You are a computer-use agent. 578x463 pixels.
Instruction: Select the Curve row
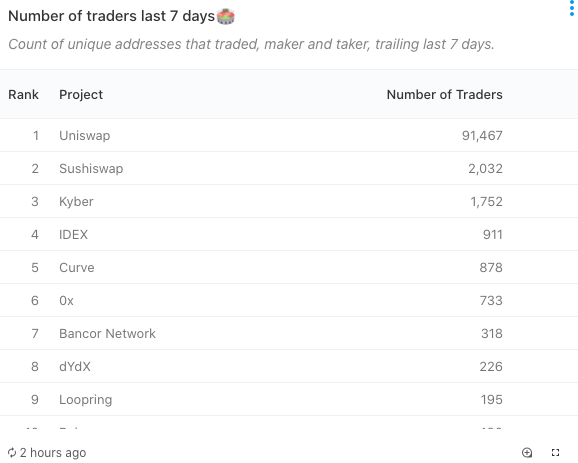pyautogui.click(x=289, y=267)
